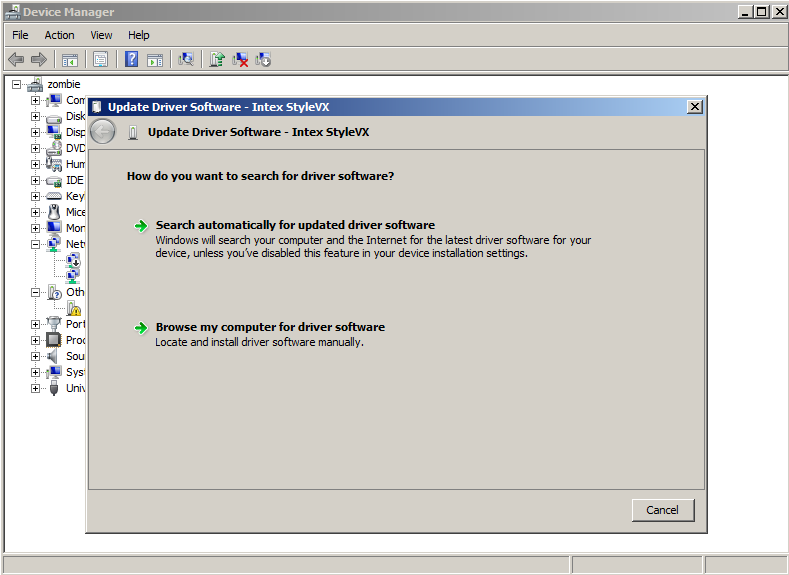Select the second network adapter child icon

click(73, 276)
